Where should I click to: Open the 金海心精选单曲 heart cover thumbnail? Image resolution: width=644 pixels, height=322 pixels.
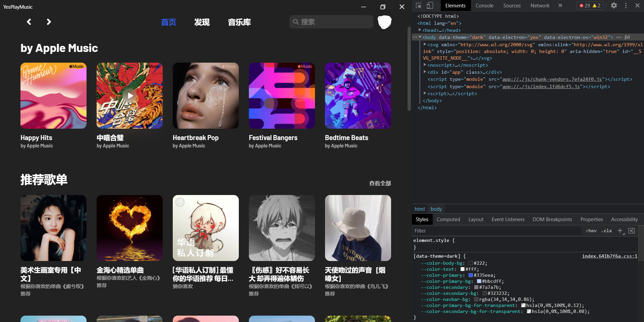pyautogui.click(x=129, y=228)
